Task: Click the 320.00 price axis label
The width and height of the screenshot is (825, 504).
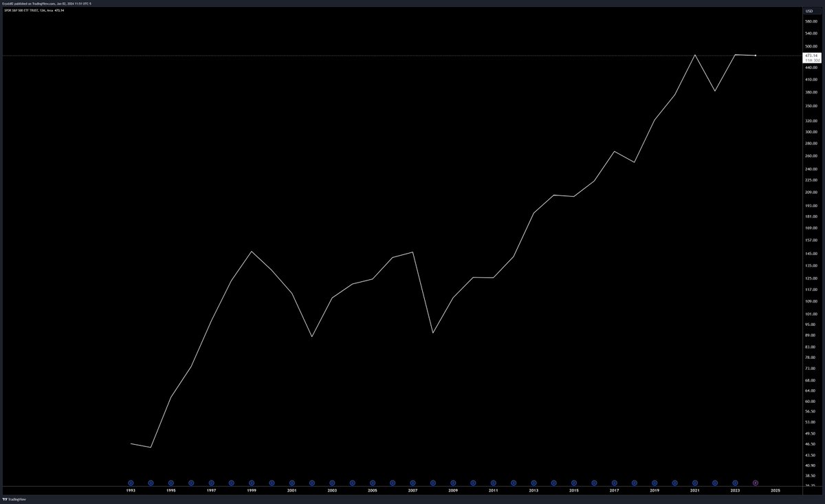Action: tap(812, 120)
